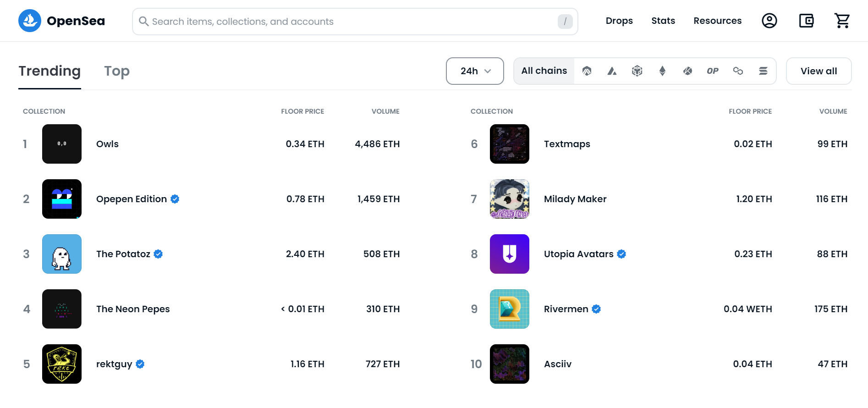Focus the search items input field
This screenshot has height=408, width=868.
(x=355, y=22)
